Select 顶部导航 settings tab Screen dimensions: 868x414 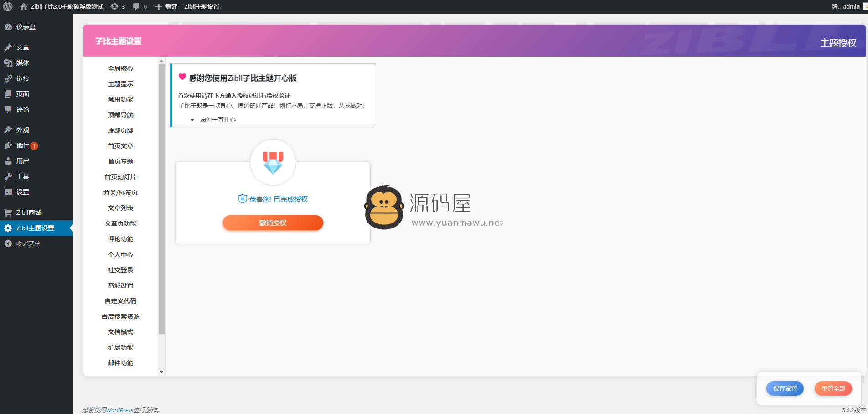tap(120, 115)
